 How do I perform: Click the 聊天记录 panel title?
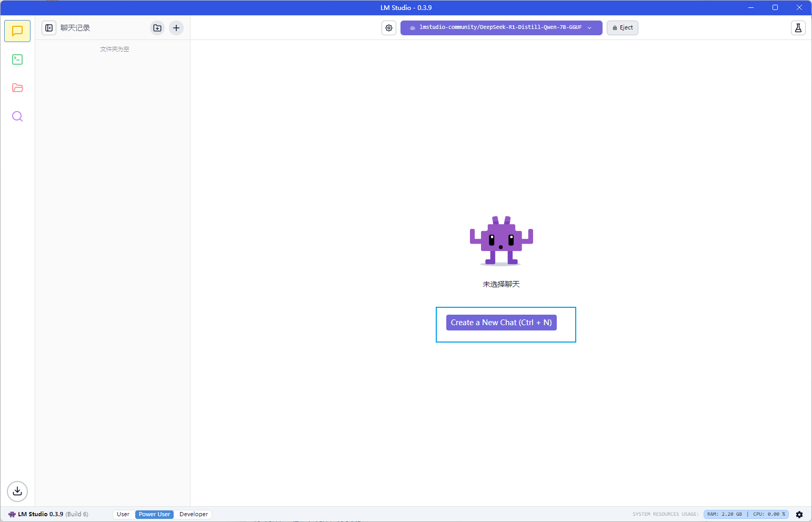tap(75, 28)
